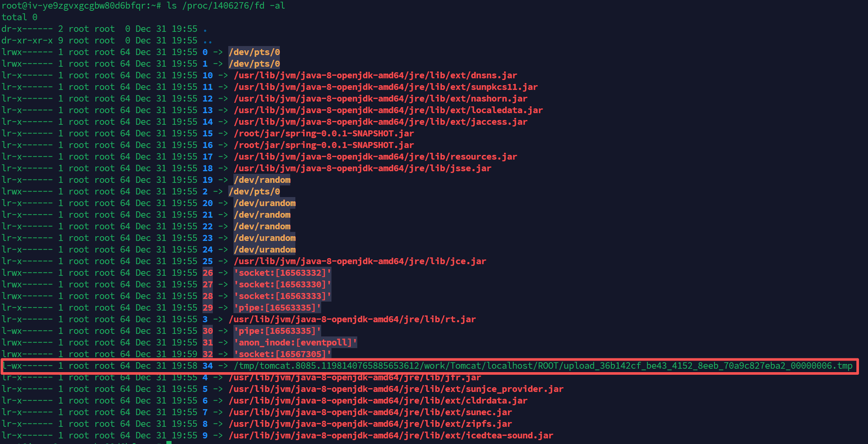The height and width of the screenshot is (444, 868).
Task: Click the localedata.jar file path
Action: (x=388, y=110)
